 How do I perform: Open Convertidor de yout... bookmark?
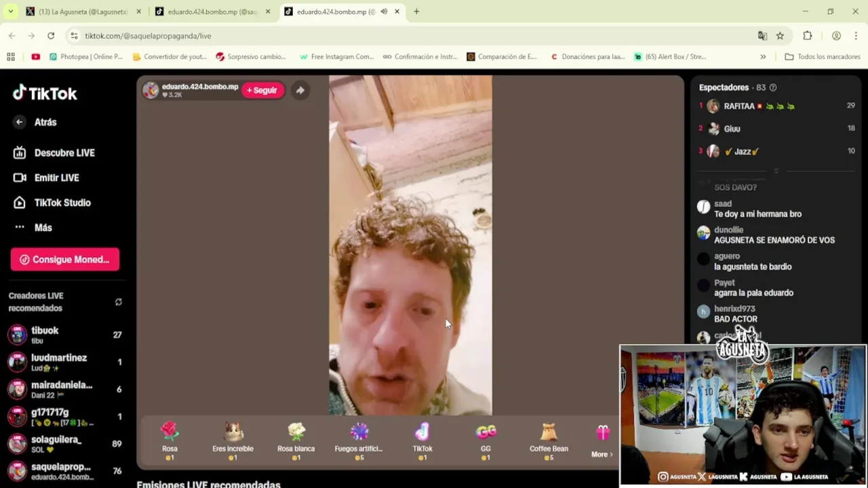click(x=170, y=57)
